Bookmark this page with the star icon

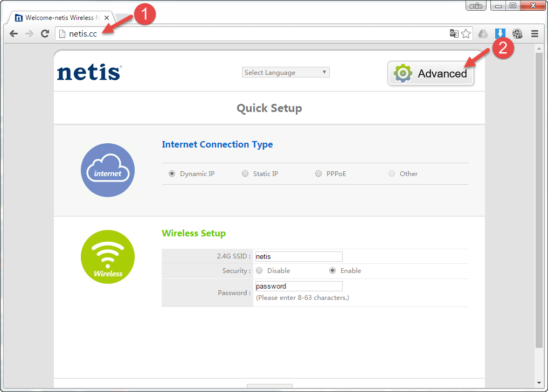pos(466,33)
